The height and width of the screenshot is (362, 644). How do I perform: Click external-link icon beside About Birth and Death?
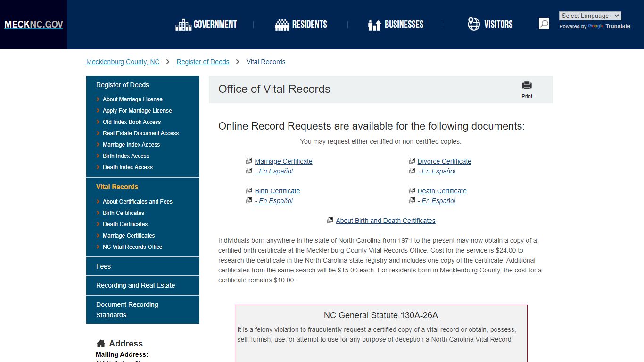(x=330, y=220)
